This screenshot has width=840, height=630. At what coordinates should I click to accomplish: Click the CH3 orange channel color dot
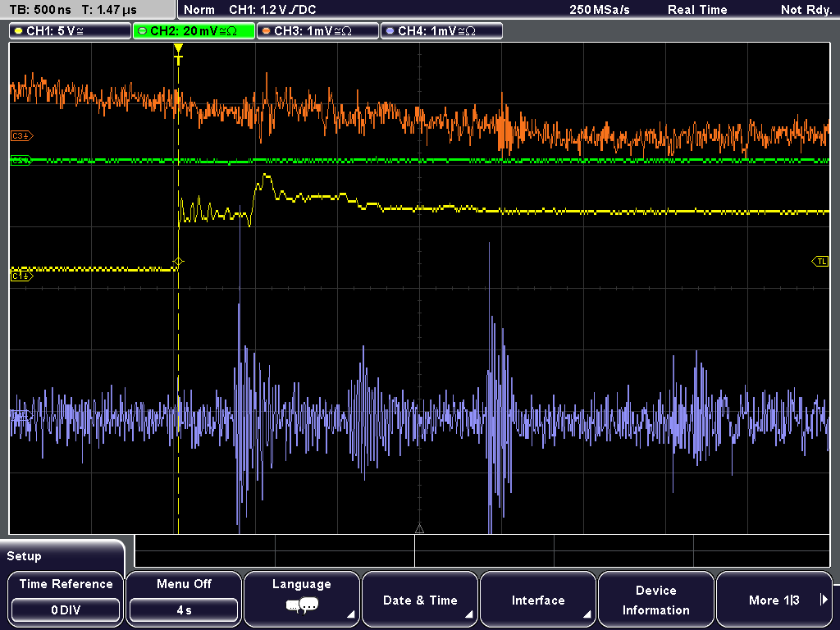(267, 31)
